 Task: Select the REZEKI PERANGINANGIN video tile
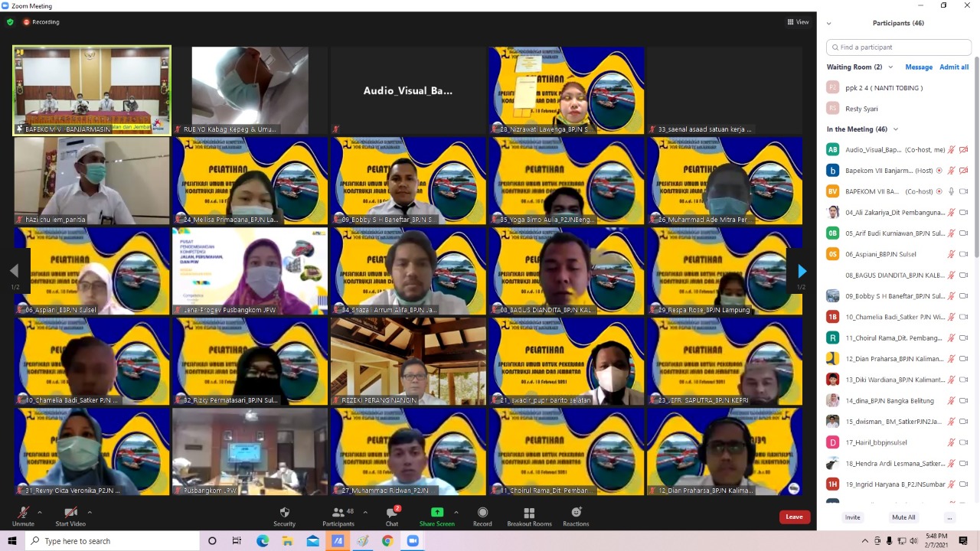(408, 360)
